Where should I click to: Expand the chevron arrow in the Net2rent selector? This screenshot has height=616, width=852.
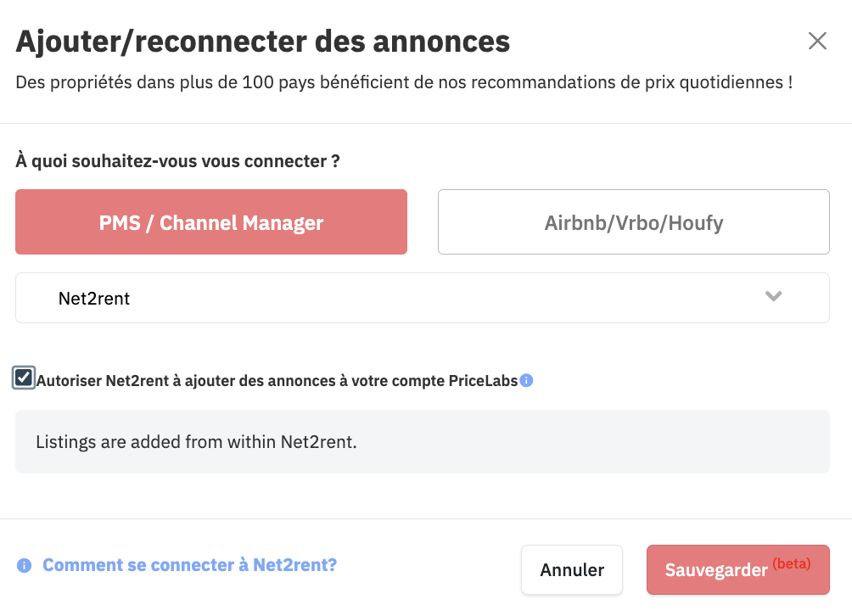coord(773,296)
